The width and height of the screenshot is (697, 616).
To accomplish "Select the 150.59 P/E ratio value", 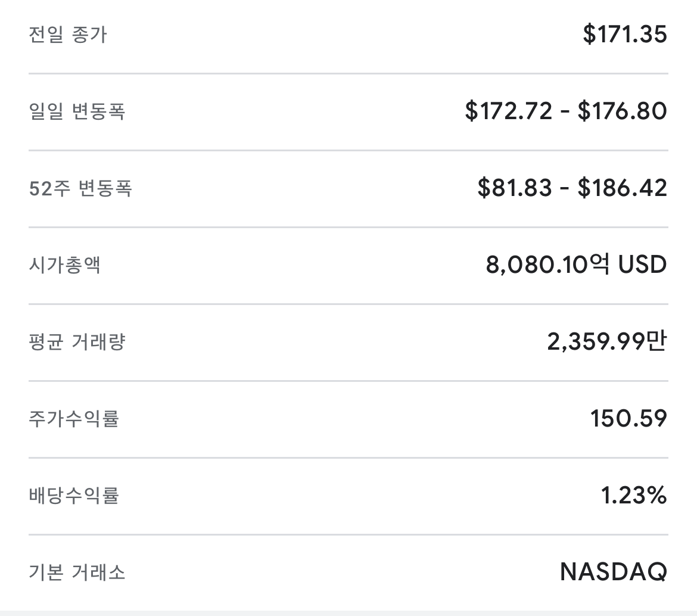I will click(628, 419).
